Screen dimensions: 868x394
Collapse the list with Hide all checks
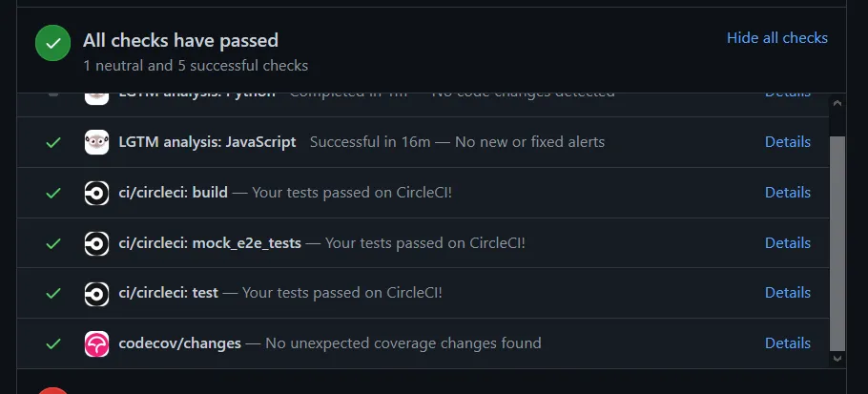coord(776,38)
